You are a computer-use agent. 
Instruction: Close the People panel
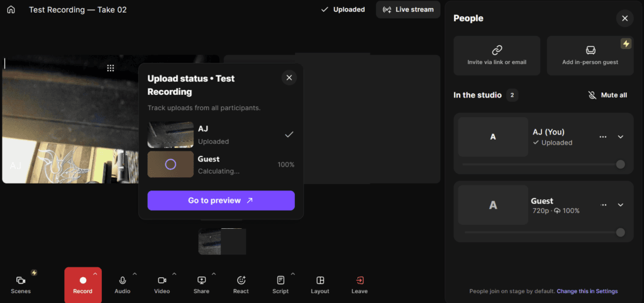tap(625, 18)
